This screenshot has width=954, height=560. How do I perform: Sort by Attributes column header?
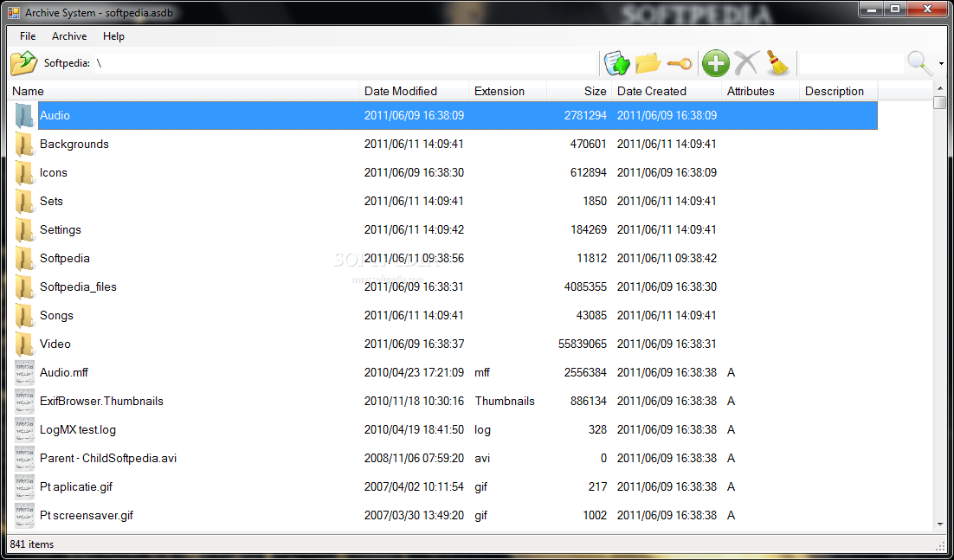pos(760,91)
